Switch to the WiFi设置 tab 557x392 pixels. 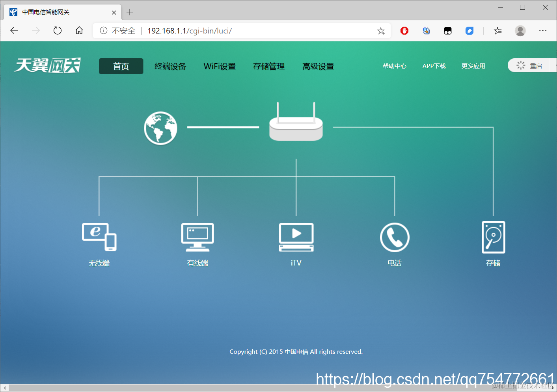pyautogui.click(x=219, y=66)
